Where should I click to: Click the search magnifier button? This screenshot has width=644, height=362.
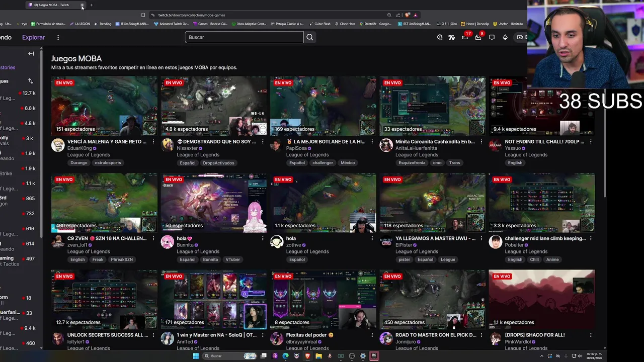pos(310,37)
